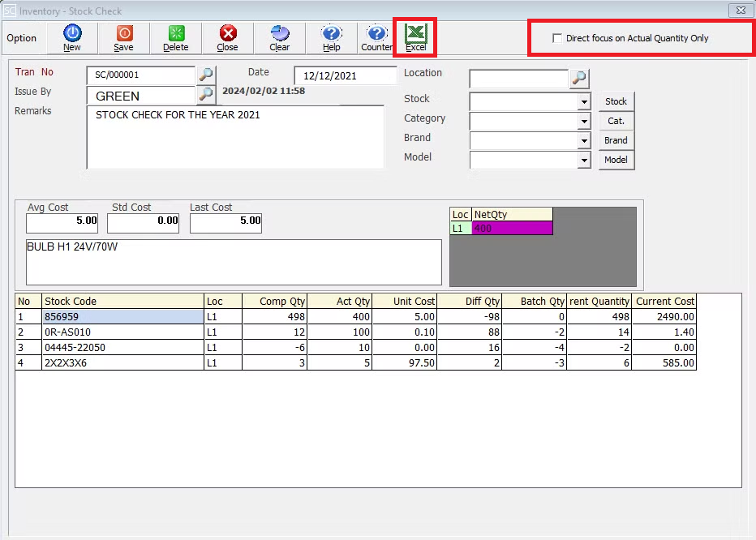Click the Option menu label
Viewport: 756px width, 540px height.
(22, 38)
